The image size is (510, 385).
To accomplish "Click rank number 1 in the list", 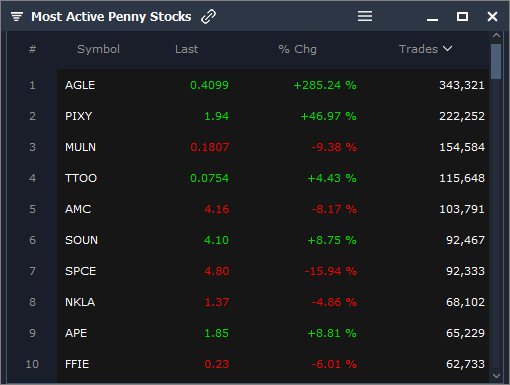I will click(x=32, y=85).
